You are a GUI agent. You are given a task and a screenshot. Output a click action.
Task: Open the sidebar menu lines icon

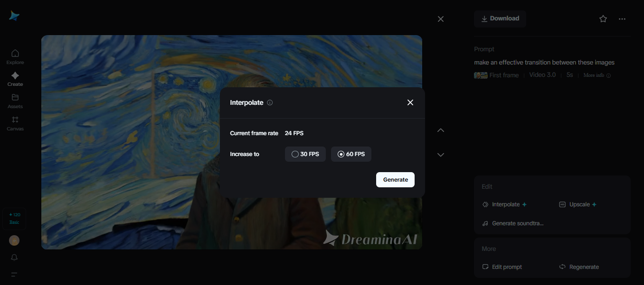(14, 275)
